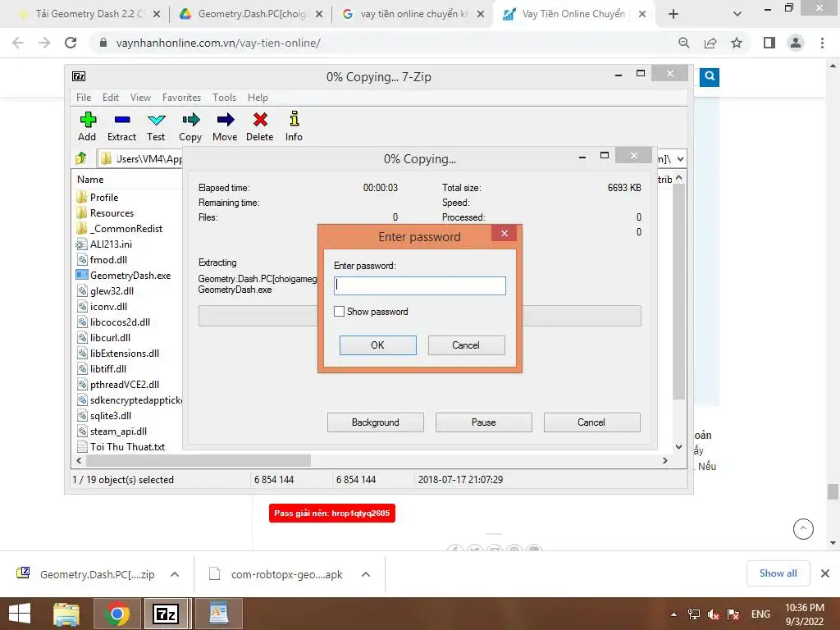Open the File menu in 7-Zip
The height and width of the screenshot is (630, 840).
pos(84,98)
